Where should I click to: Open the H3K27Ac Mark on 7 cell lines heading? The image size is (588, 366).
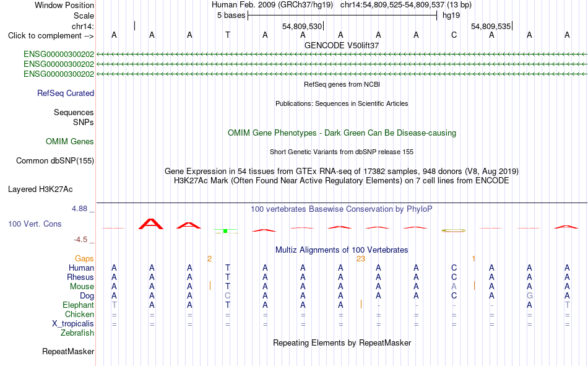point(342,181)
